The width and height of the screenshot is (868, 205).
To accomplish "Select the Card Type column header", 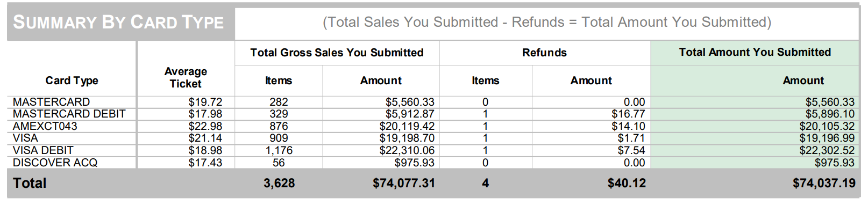I will (x=72, y=80).
